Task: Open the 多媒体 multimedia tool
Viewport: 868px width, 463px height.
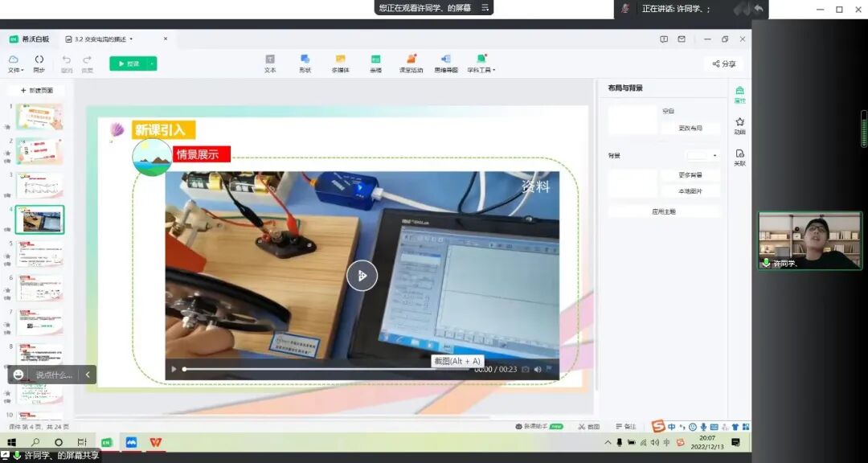Action: tap(340, 64)
